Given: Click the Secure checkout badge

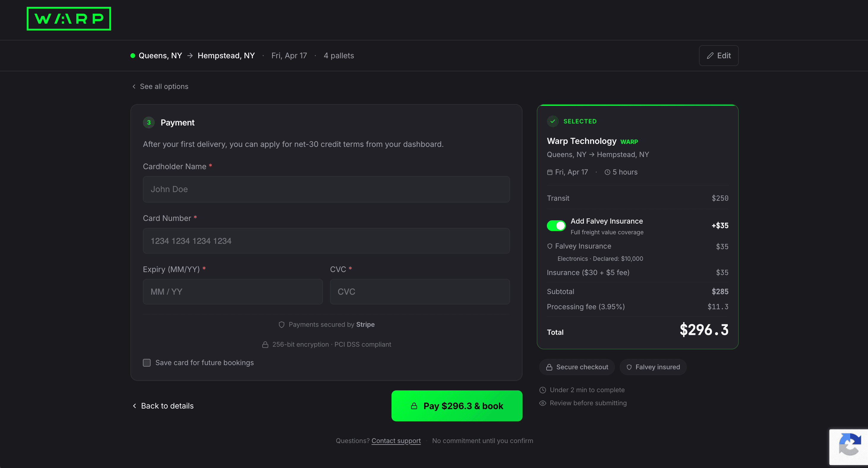Looking at the screenshot, I should [x=577, y=367].
